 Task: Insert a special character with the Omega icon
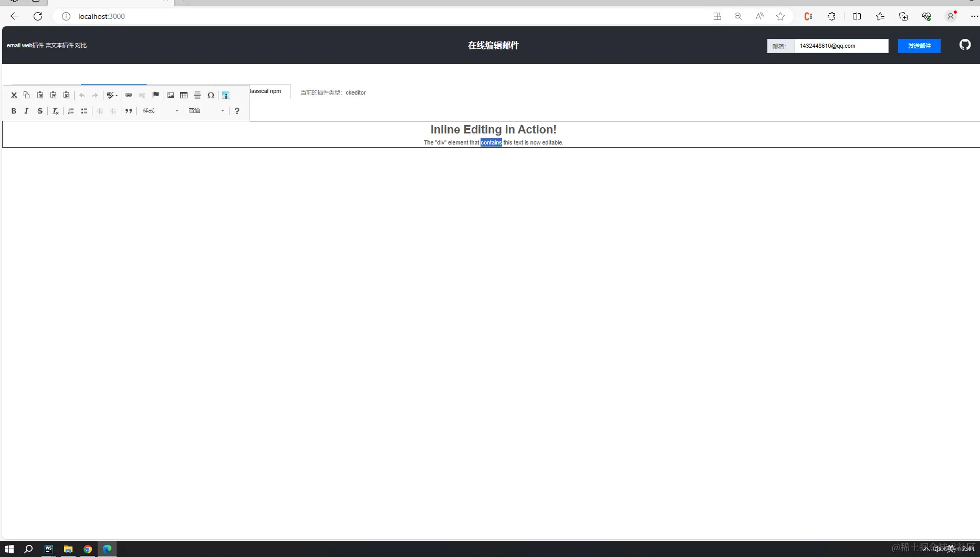click(x=211, y=95)
